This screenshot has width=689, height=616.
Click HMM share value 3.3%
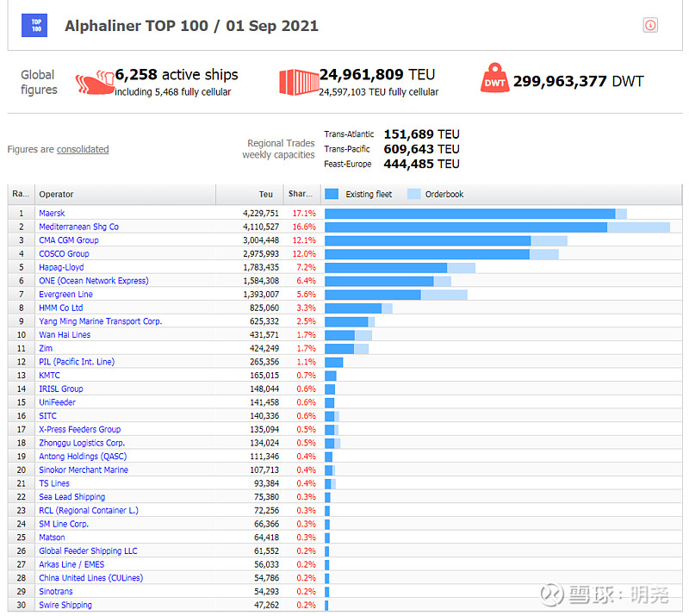307,308
